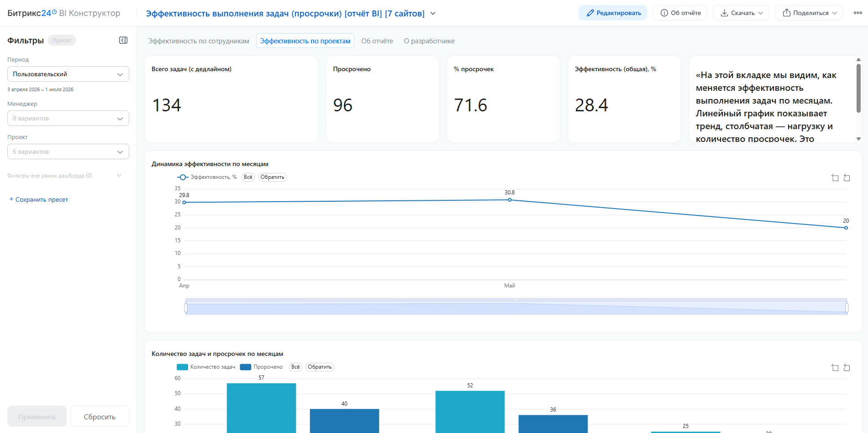Click the Редактировать pencil button
Viewport: 868px width, 433px height.
pyautogui.click(x=613, y=13)
